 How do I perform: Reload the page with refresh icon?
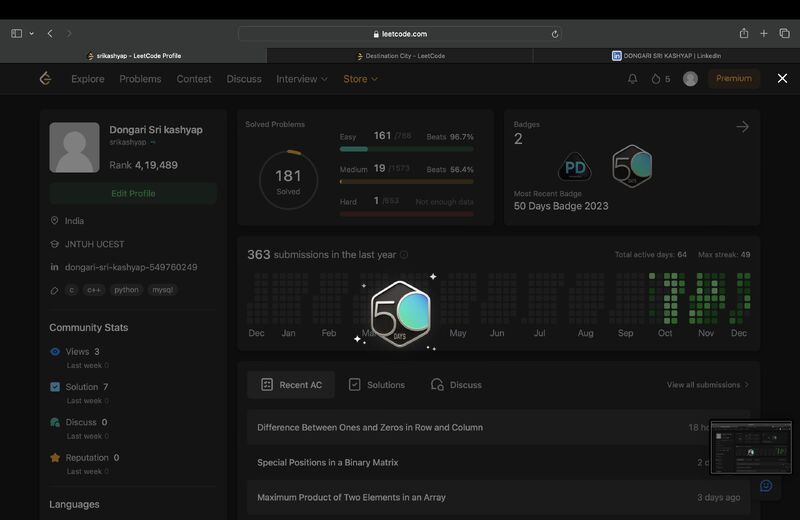point(555,34)
